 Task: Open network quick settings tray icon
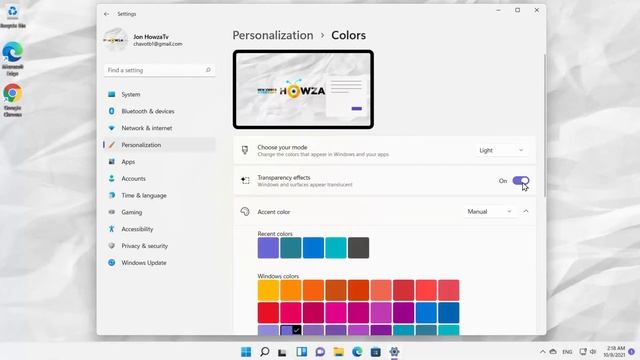click(x=583, y=351)
